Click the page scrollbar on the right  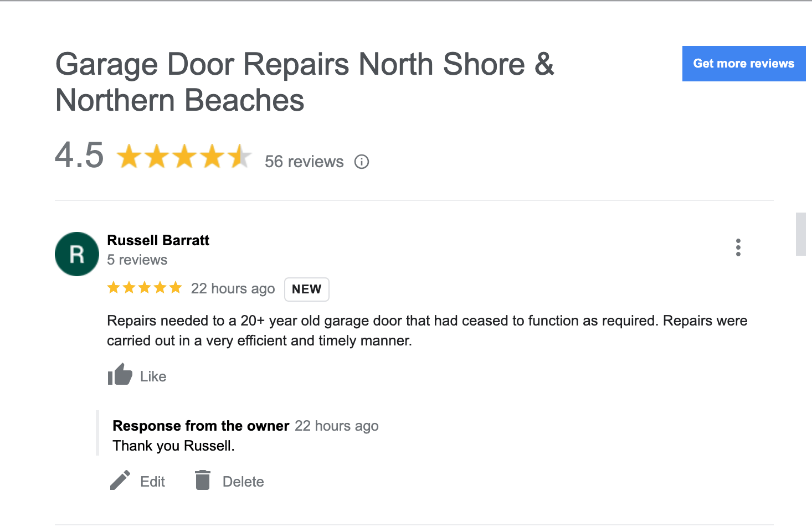click(x=801, y=233)
